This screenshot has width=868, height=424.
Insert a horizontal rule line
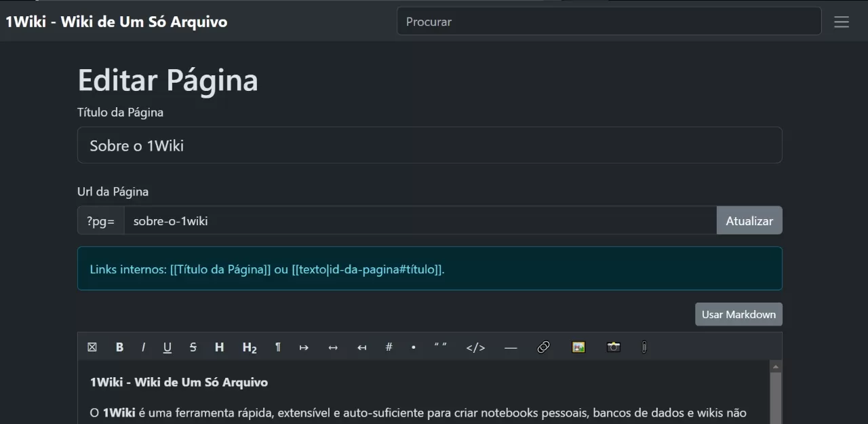[511, 347]
